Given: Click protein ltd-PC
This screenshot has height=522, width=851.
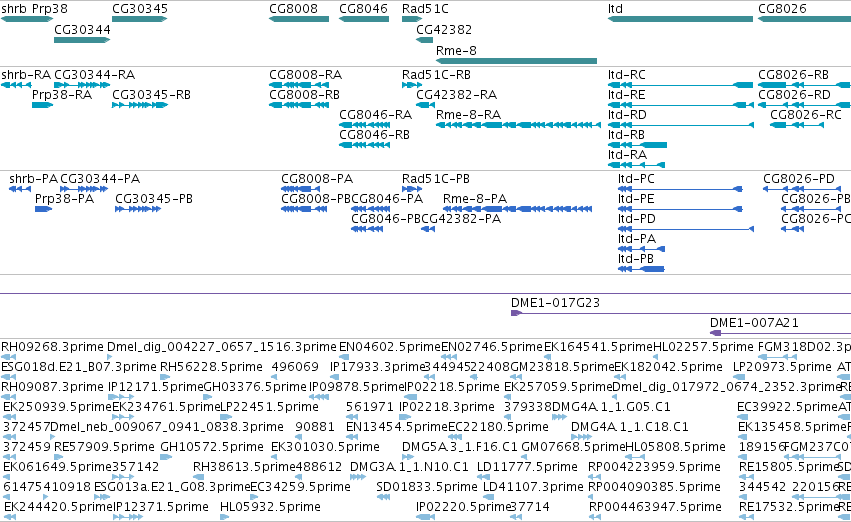Looking at the screenshot, I should coord(680,188).
